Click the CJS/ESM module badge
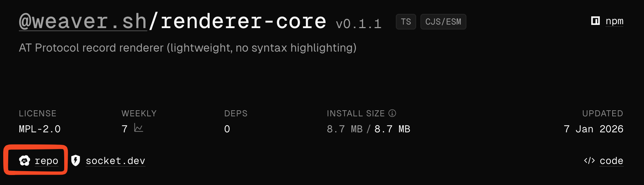 [443, 22]
